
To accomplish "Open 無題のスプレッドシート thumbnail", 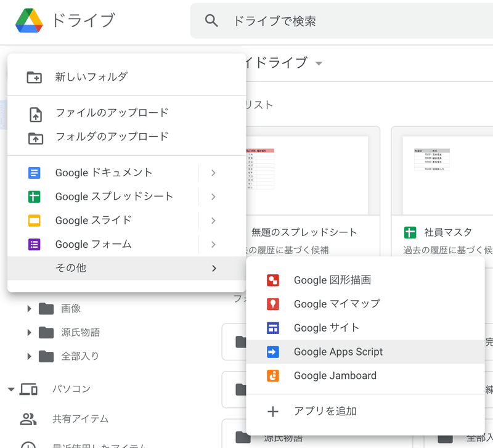I will [306, 175].
